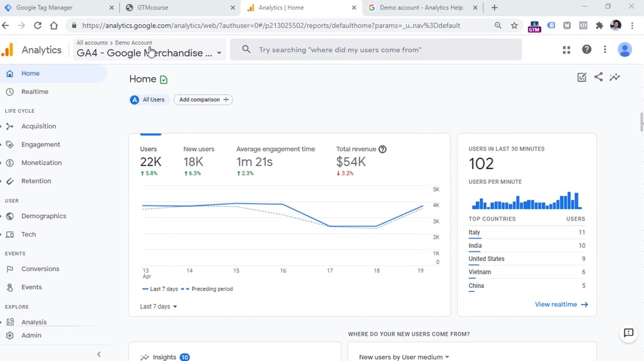Click United States country row
This screenshot has width=644, height=361.
point(527,259)
